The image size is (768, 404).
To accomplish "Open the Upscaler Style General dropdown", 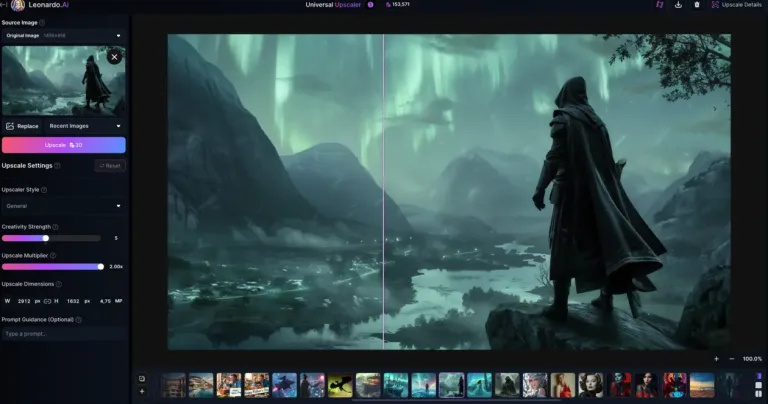I will [63, 206].
